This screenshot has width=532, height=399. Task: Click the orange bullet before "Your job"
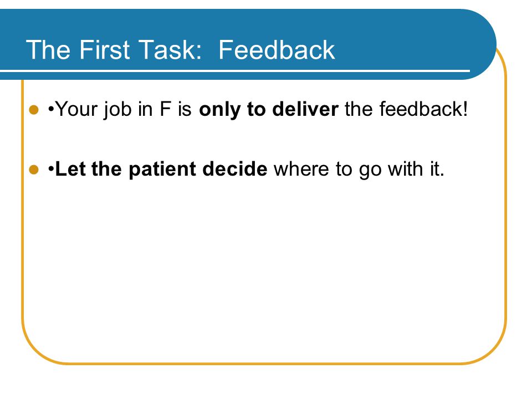click(34, 110)
